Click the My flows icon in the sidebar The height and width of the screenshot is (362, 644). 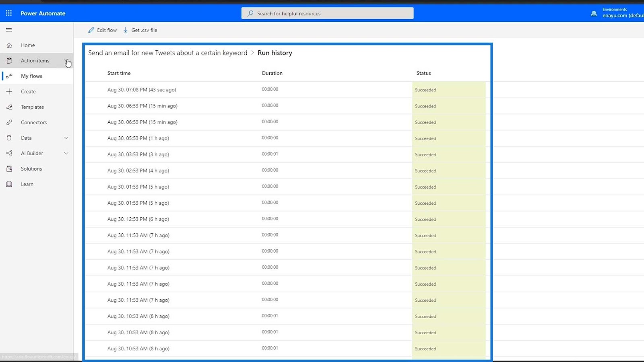9,76
